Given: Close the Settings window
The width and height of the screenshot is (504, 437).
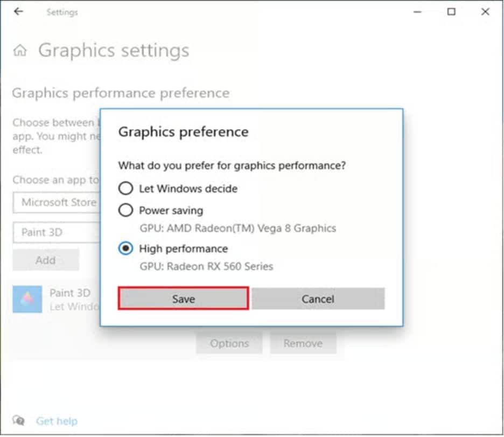Looking at the screenshot, I should coord(485,11).
